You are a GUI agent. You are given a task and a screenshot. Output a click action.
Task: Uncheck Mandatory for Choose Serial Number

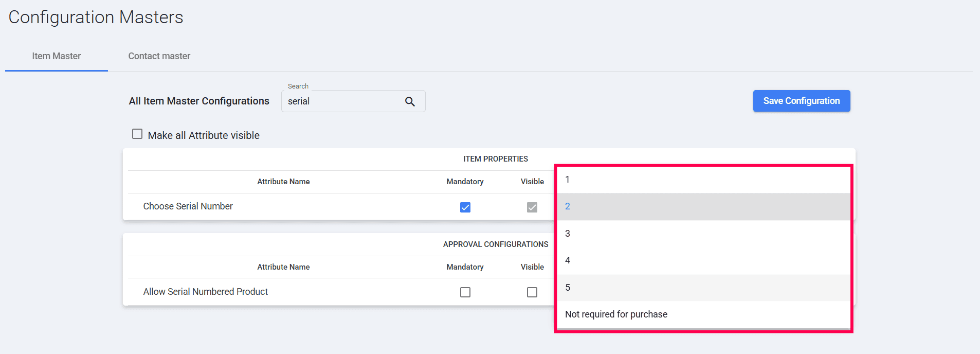(x=465, y=207)
